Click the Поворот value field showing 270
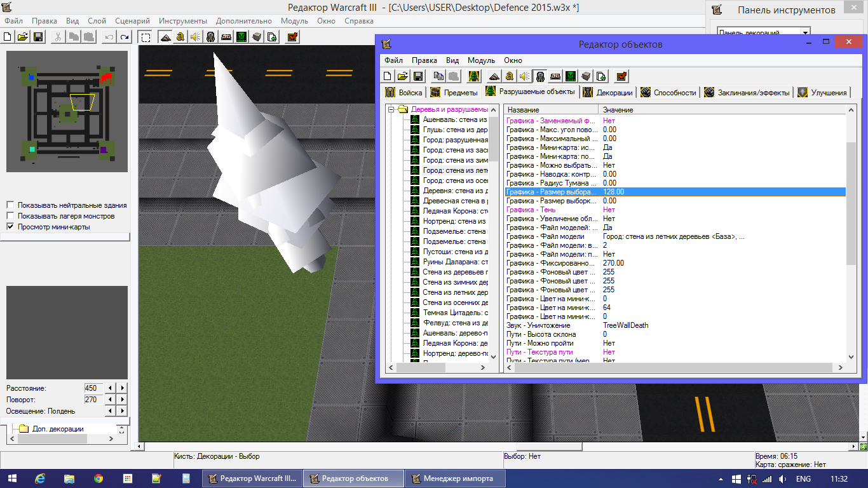This screenshot has width=868, height=488. 93,400
